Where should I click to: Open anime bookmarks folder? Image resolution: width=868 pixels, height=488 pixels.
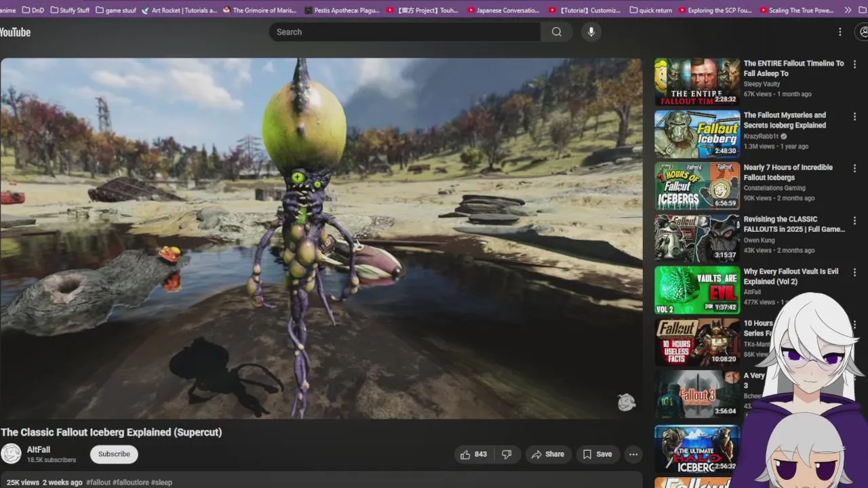tap(7, 10)
